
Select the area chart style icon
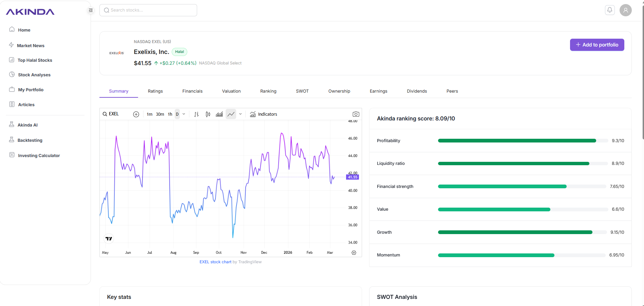pos(220,114)
